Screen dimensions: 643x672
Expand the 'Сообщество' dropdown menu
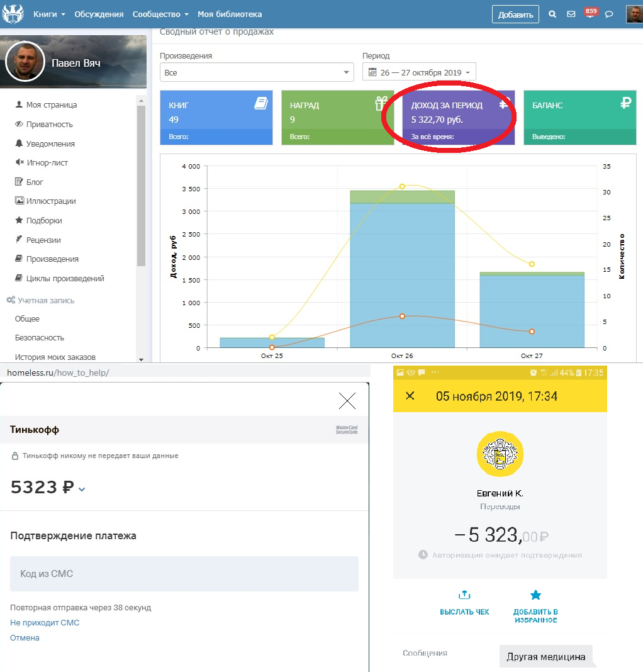point(160,14)
